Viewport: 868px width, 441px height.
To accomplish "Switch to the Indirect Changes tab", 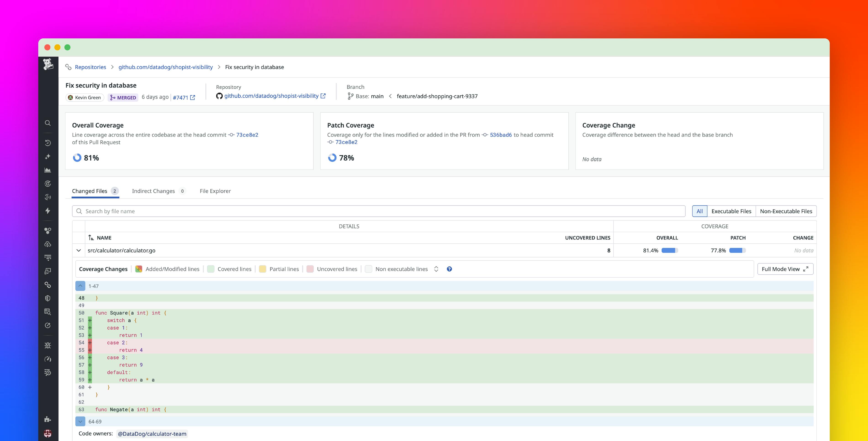I will tap(154, 191).
